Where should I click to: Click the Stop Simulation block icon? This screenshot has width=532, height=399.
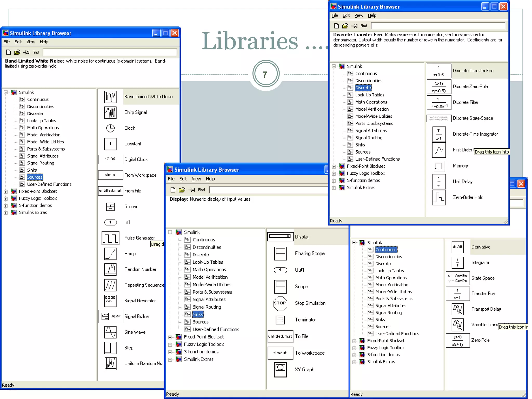coord(280,303)
